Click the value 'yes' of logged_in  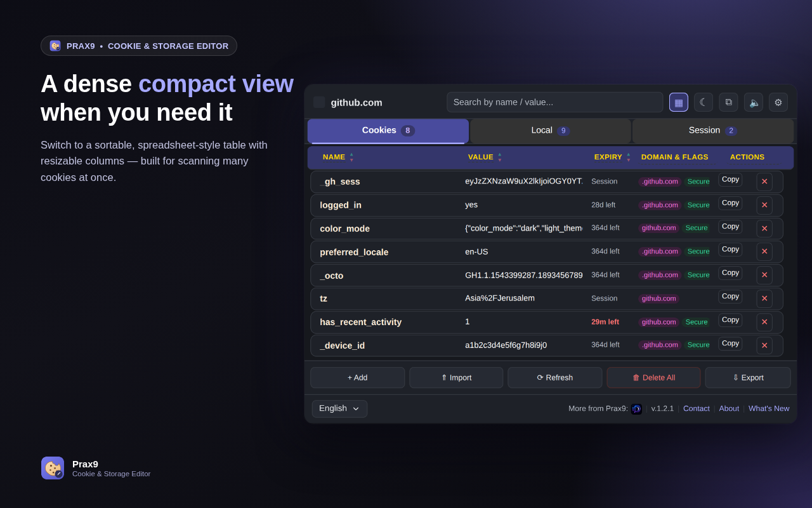(x=471, y=205)
